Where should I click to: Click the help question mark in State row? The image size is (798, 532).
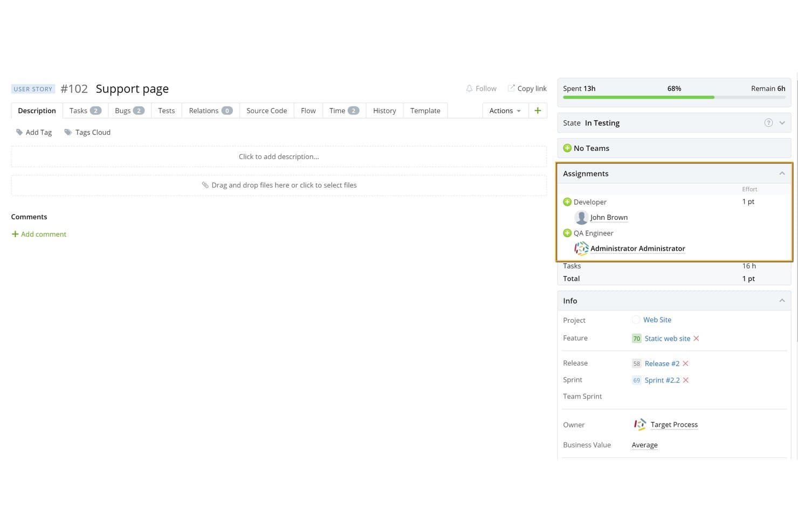[x=768, y=123]
